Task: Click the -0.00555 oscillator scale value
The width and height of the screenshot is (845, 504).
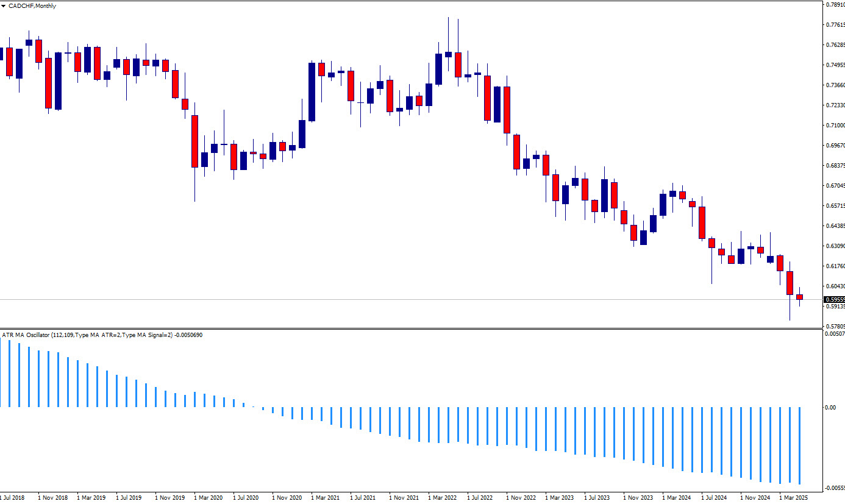Action: click(834, 489)
